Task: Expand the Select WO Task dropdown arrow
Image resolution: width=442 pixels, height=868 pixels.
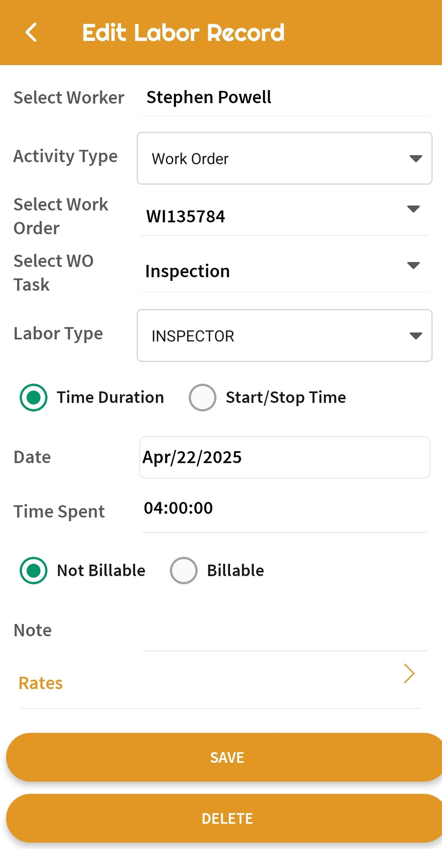Action: pos(413,266)
